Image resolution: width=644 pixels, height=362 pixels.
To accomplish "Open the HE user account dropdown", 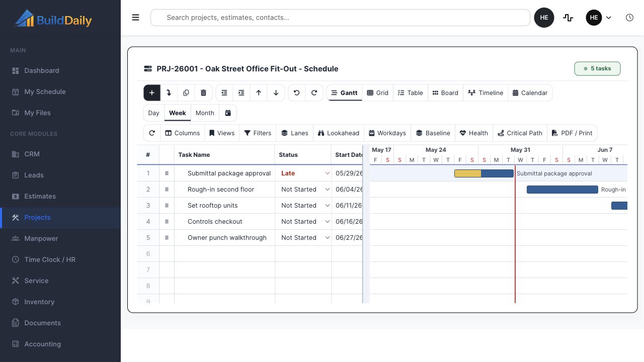I will click(x=599, y=18).
